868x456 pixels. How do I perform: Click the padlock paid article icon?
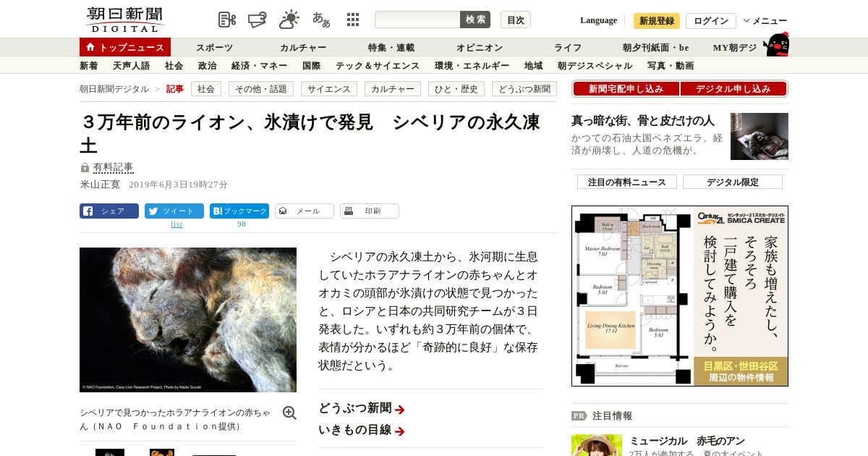pyautogui.click(x=85, y=168)
